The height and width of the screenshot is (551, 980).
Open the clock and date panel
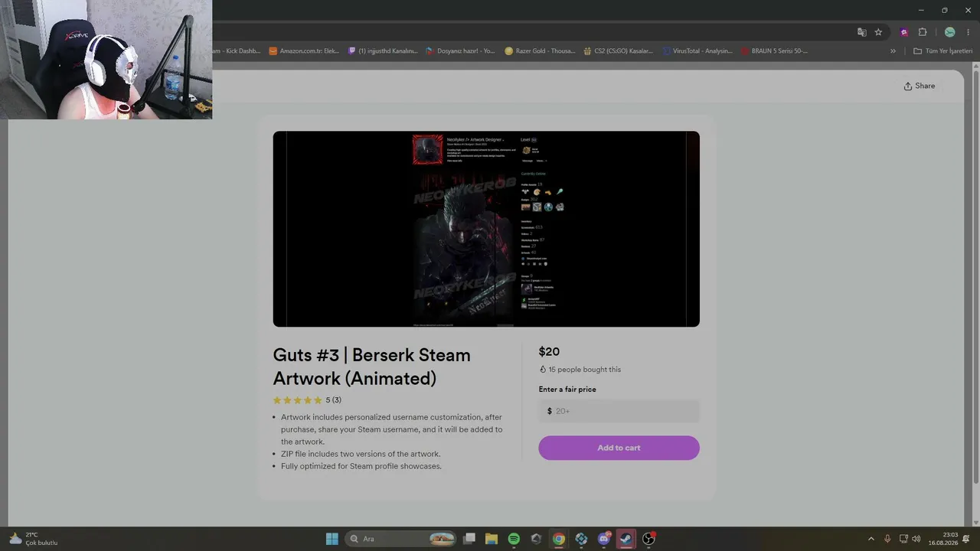tap(943, 539)
